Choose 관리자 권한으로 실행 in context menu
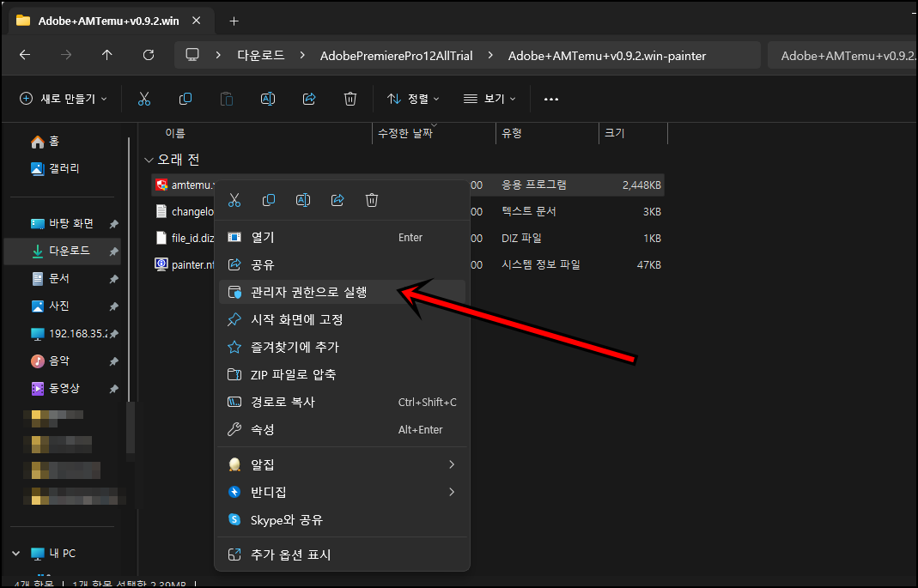Viewport: 918px width, 588px height. coord(343,292)
